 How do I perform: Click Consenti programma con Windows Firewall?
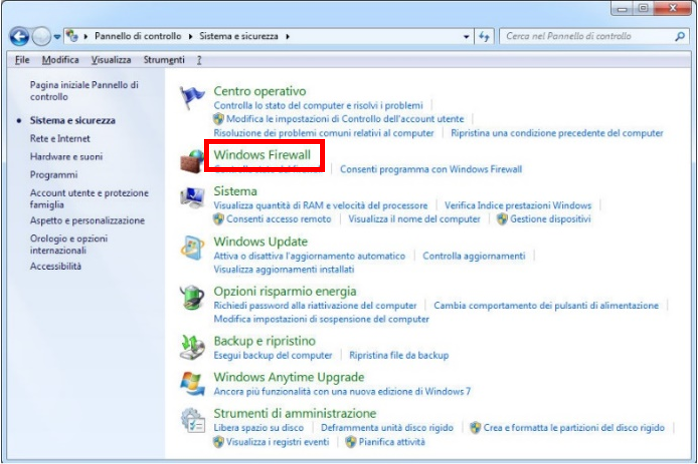(431, 169)
